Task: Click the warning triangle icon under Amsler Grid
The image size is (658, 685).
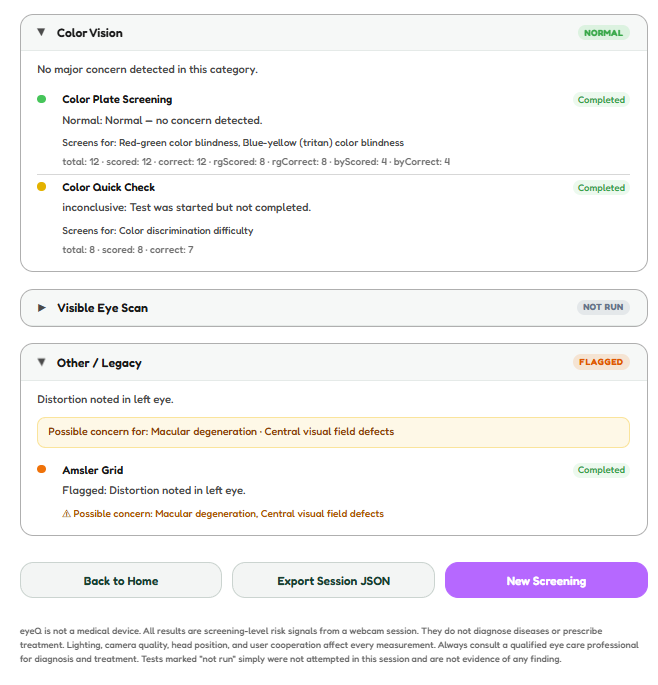Action: click(66, 514)
